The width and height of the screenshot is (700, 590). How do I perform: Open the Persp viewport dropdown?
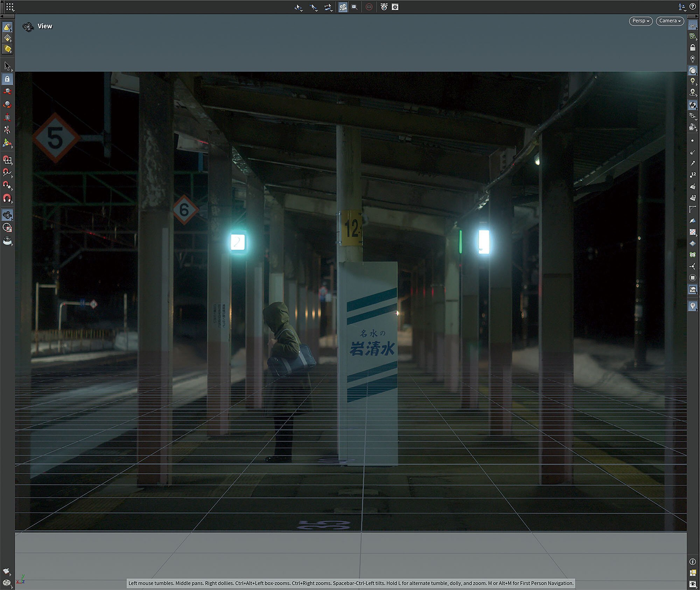[x=640, y=21]
